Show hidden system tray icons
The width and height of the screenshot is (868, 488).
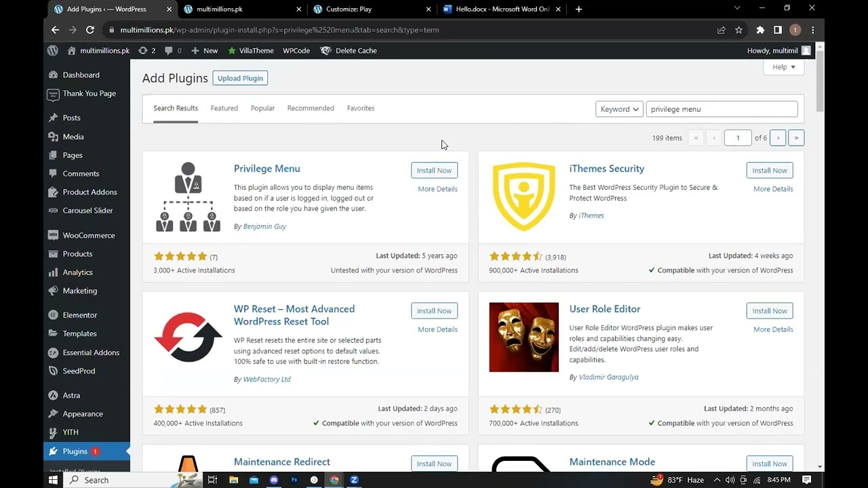pyautogui.click(x=718, y=480)
